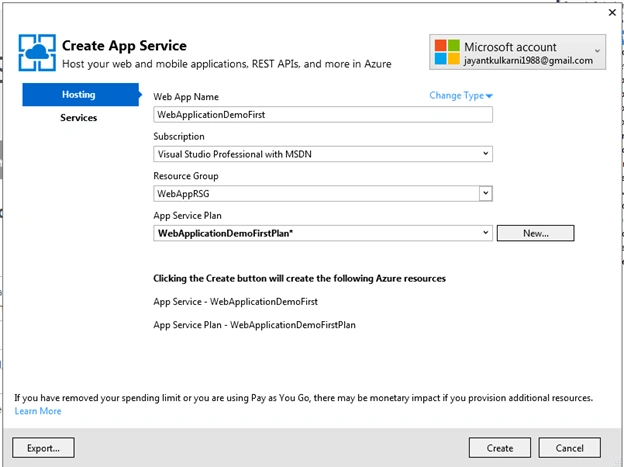Click 'App Service Plan - WebApplicationDemoFirstPlan' text
This screenshot has height=467, width=624.
coord(254,325)
